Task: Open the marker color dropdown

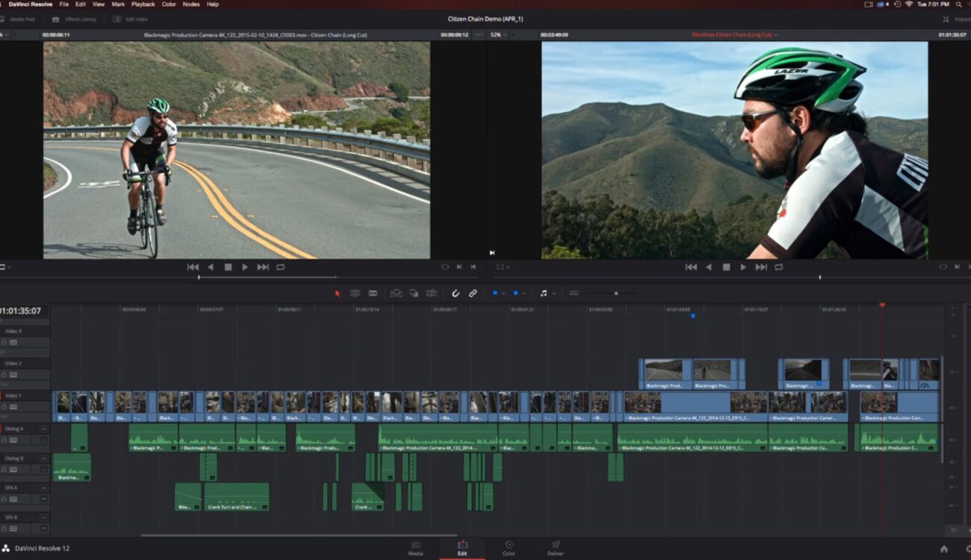Action: [525, 293]
